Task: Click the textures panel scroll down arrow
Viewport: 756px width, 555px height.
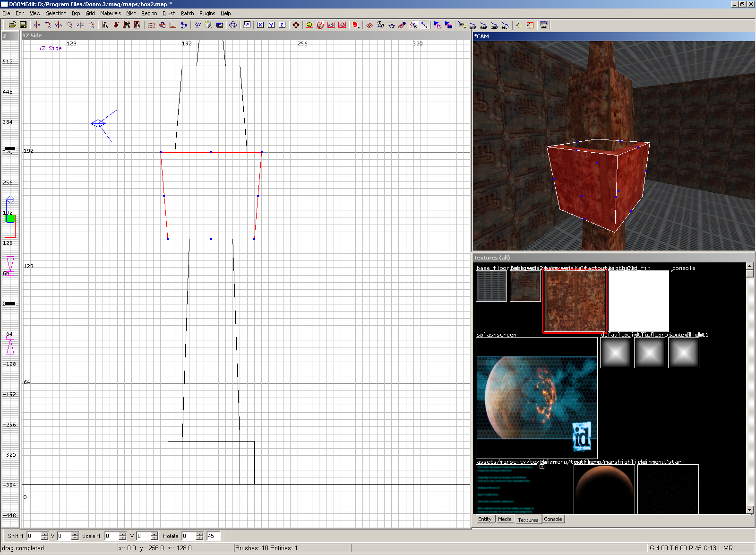Action: coord(750,510)
